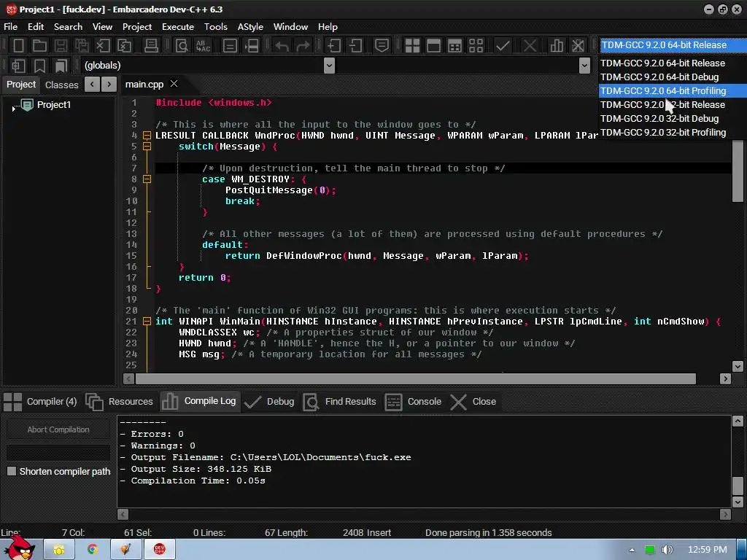The height and width of the screenshot is (560, 747).
Task: Open the (globals) scope dropdown arrow
Action: tap(329, 66)
